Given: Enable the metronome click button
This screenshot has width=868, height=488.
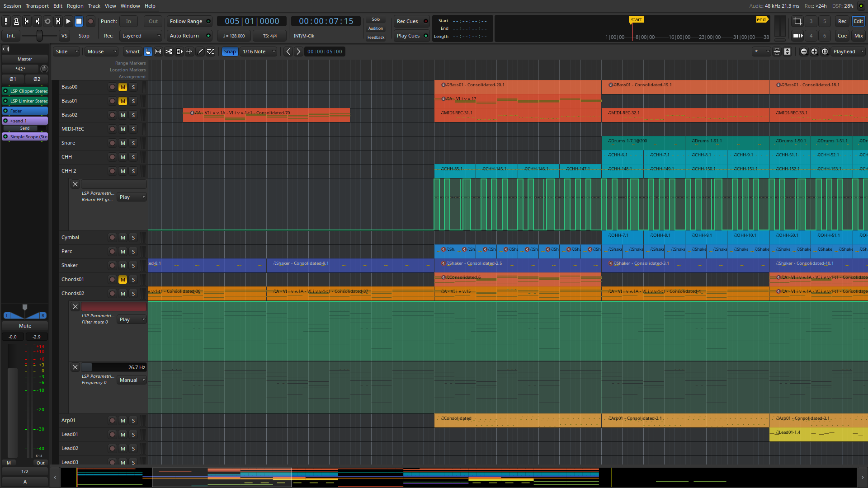Looking at the screenshot, I should pos(16,21).
